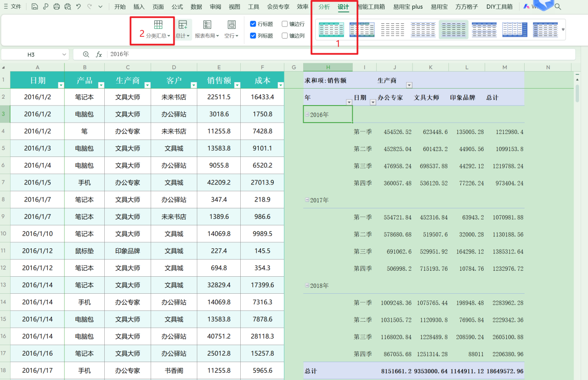Open the pivot table 年 row filter dropdown
The image size is (588, 380).
349,102
